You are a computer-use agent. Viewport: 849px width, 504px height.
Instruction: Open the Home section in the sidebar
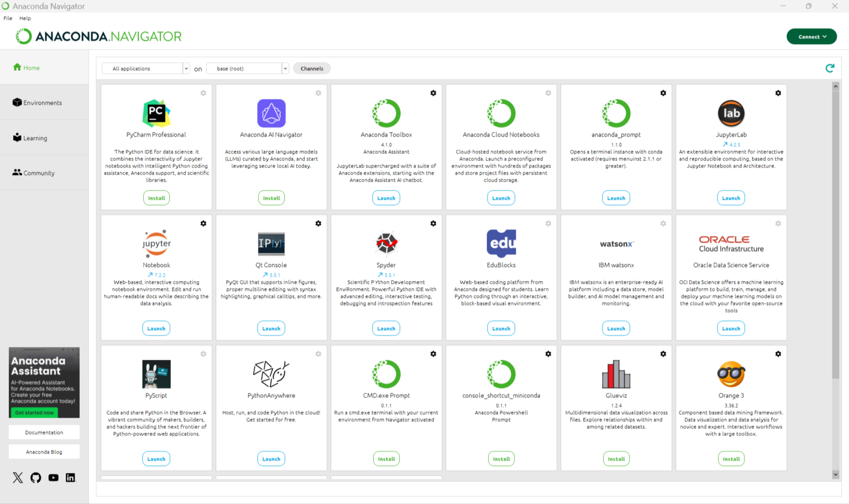pos(25,67)
